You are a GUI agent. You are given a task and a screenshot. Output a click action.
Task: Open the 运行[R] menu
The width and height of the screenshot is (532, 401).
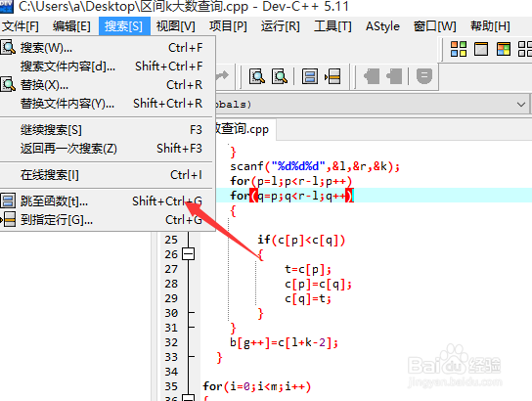click(x=281, y=26)
